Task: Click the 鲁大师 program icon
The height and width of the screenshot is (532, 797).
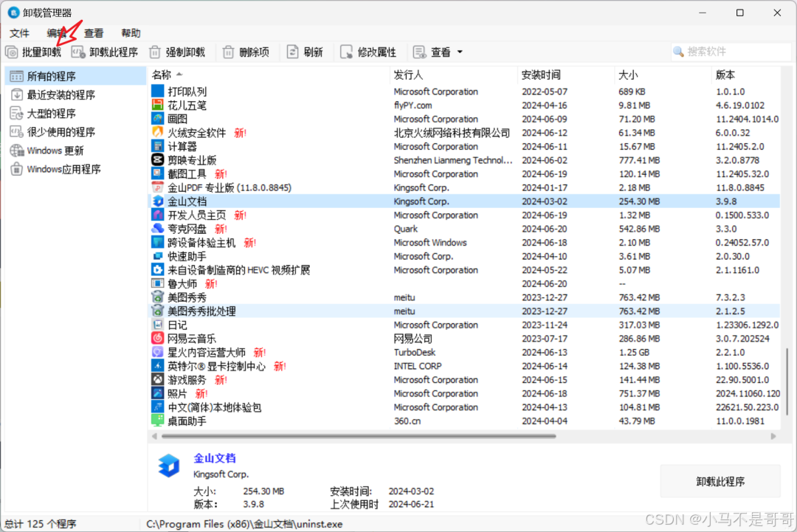Action: pos(158,283)
